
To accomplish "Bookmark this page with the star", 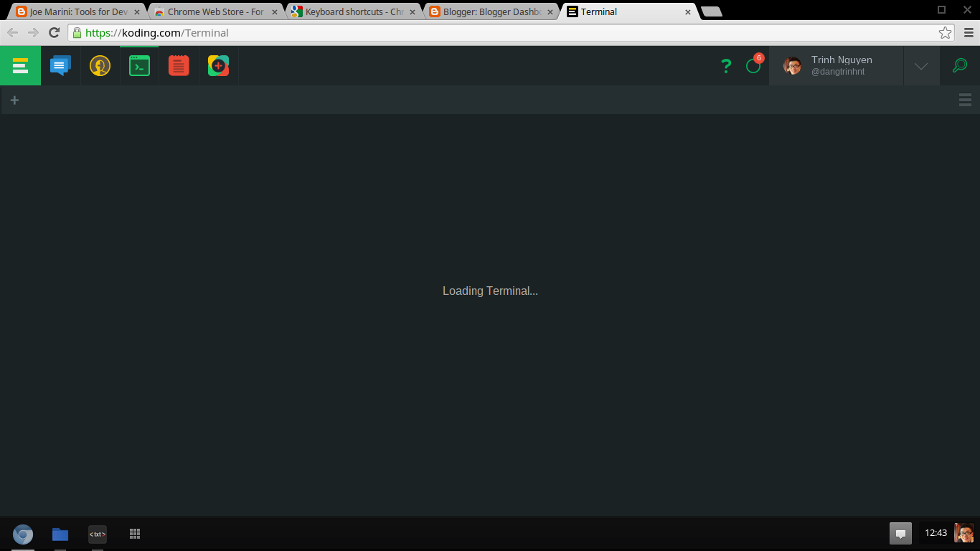I will pos(945,32).
